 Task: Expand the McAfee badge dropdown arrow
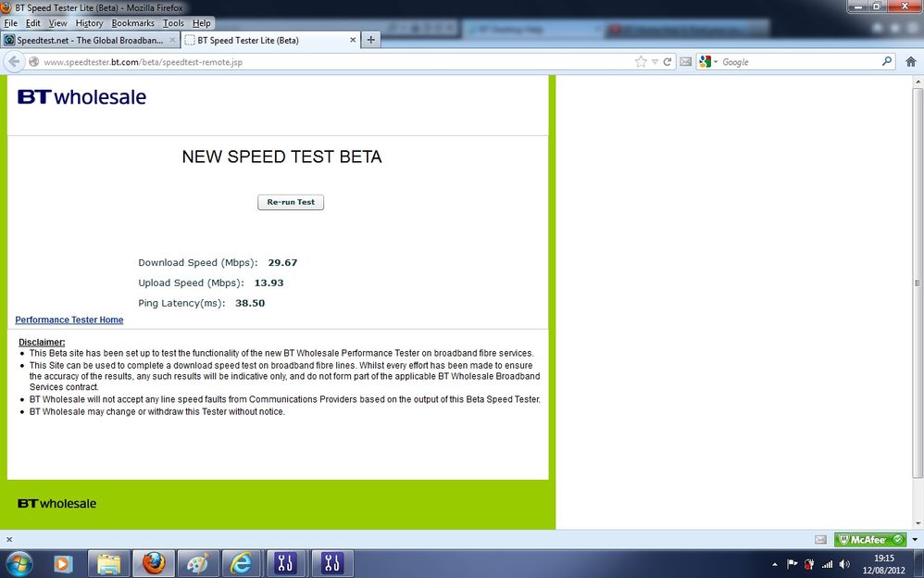(915, 539)
